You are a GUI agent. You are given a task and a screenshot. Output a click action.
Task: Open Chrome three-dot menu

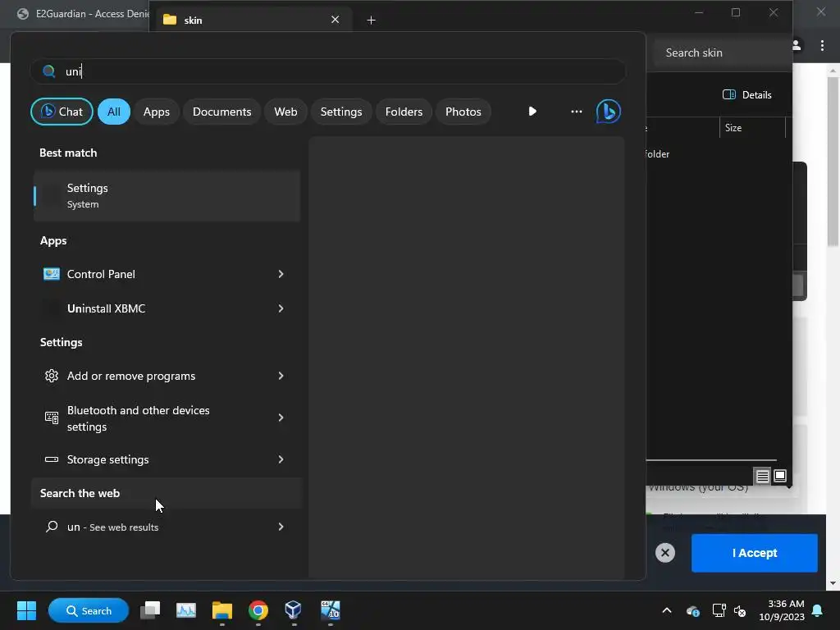tap(822, 46)
